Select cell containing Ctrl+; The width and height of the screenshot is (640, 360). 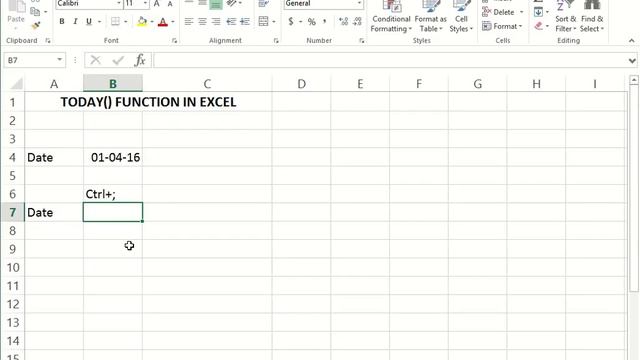tap(113, 194)
